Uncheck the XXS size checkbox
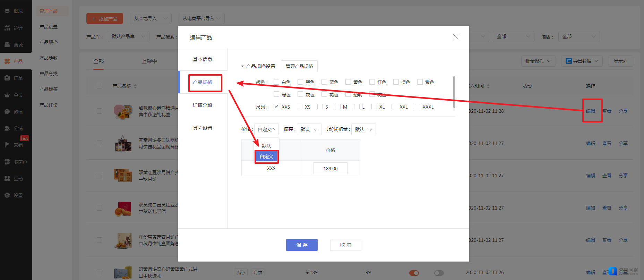 pos(276,107)
